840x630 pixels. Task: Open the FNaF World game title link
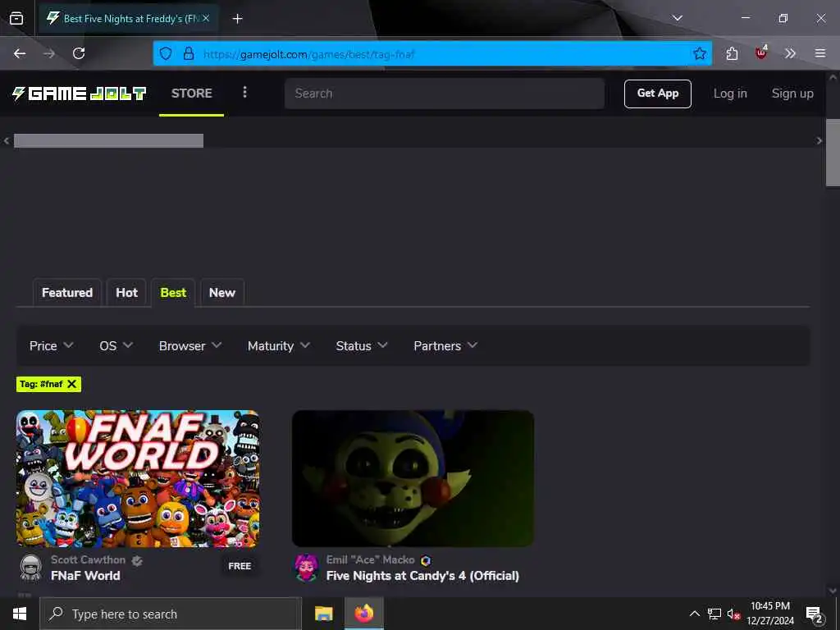click(x=85, y=576)
